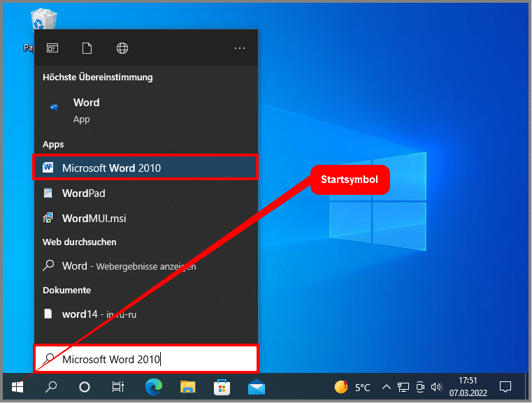The height and width of the screenshot is (403, 532).
Task: Open Task View in taskbar
Action: pos(118,386)
